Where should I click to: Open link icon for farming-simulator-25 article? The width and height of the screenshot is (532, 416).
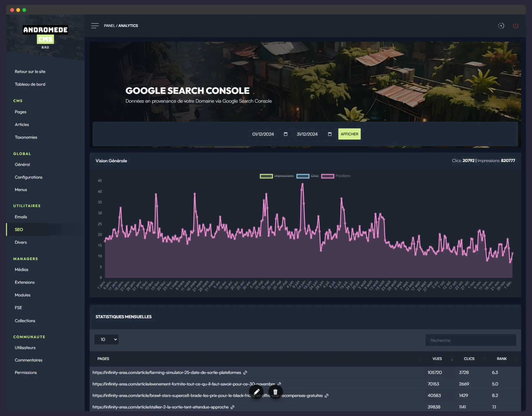pyautogui.click(x=245, y=373)
